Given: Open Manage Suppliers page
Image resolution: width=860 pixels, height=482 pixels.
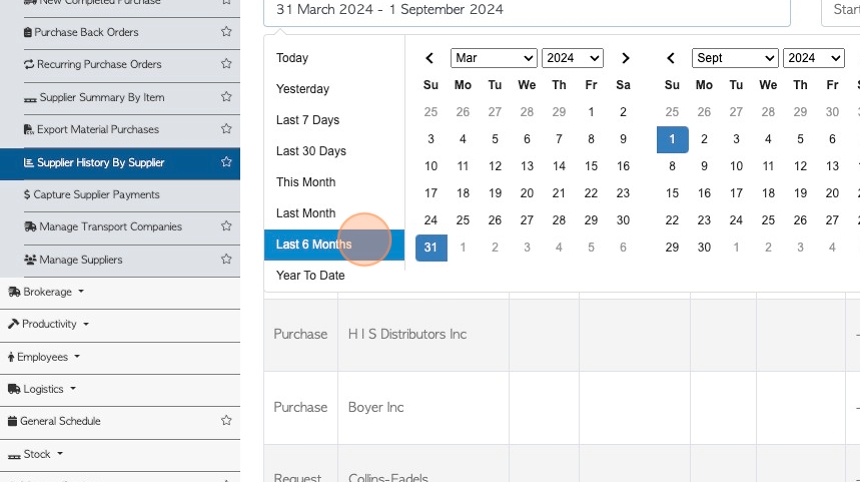Looking at the screenshot, I should (81, 259).
